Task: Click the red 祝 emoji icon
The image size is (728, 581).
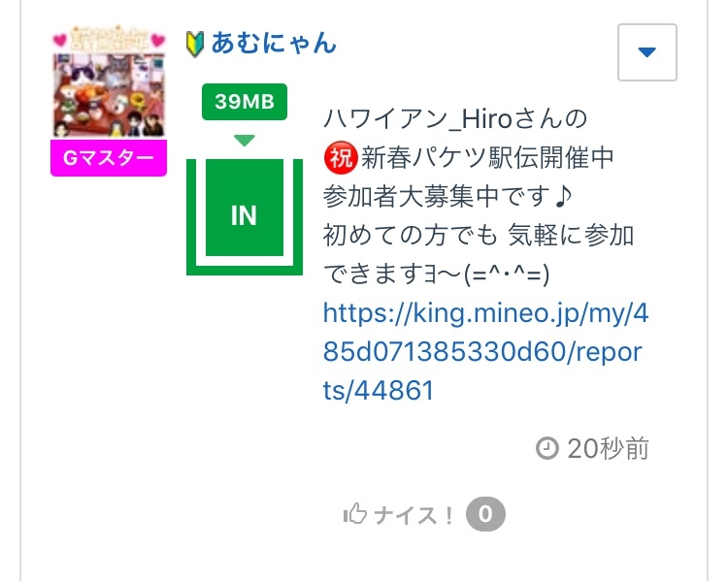Action: click(x=341, y=158)
